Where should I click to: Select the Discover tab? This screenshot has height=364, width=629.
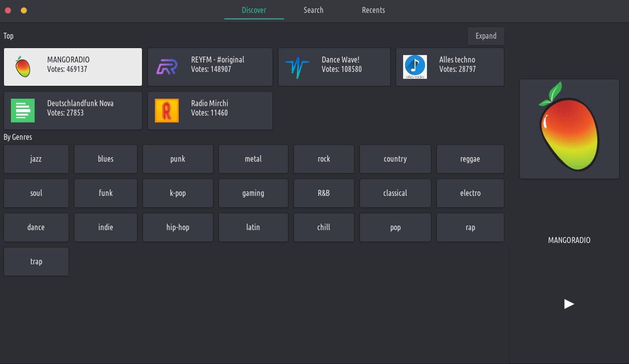[254, 10]
